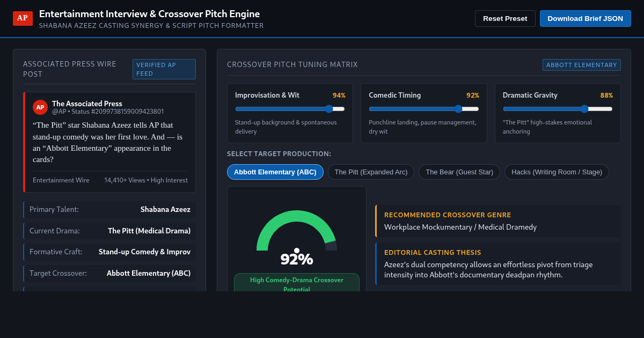Click the Crossover Pitch Tuning Matrix heading

pos(292,65)
